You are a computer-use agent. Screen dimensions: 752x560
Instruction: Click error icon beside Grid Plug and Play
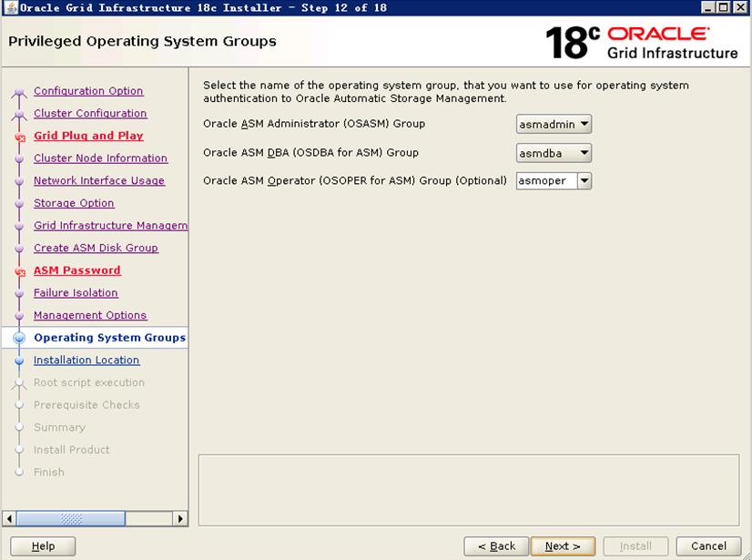(x=20, y=137)
